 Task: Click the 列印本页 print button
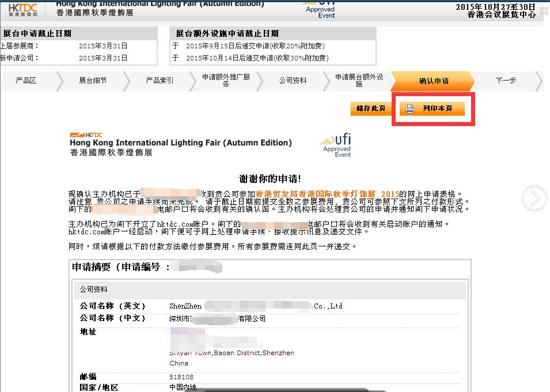[x=432, y=108]
